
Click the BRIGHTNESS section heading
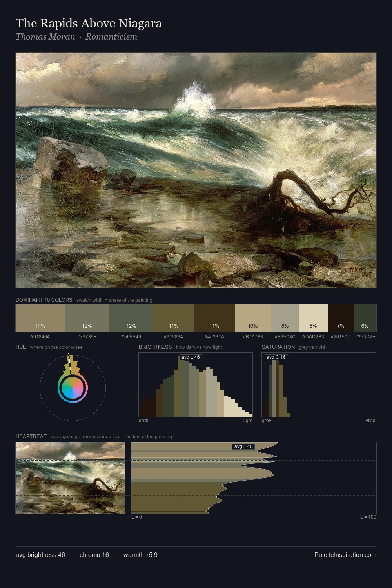pyautogui.click(x=155, y=347)
